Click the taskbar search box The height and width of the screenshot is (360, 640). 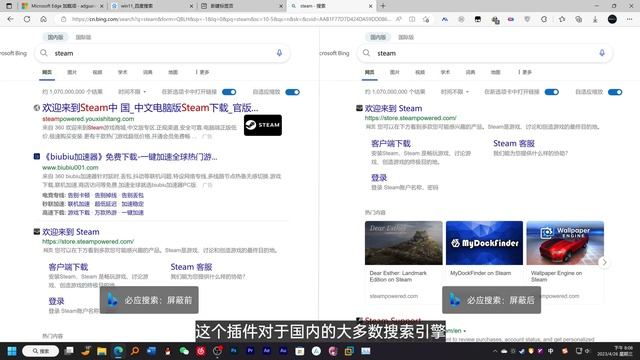tap(40, 351)
